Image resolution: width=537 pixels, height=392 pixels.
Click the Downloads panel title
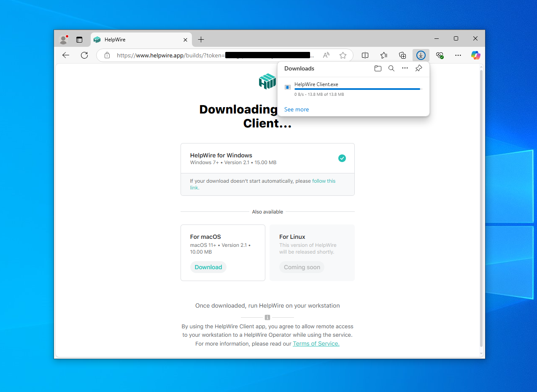[x=300, y=68]
